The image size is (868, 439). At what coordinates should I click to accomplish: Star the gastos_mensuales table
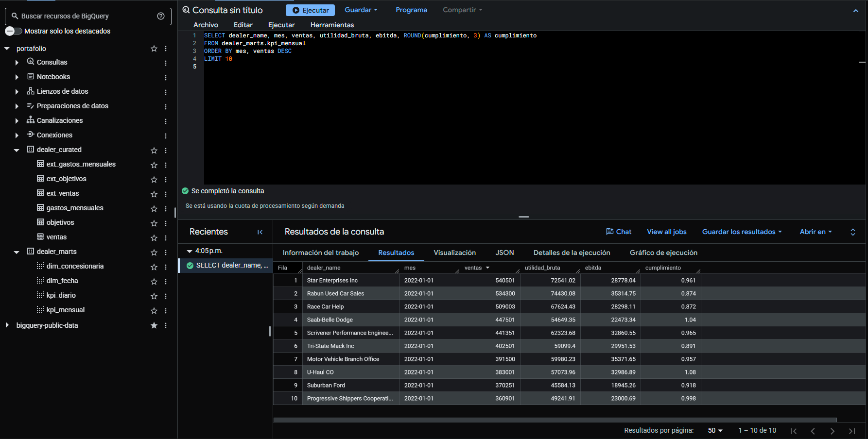click(154, 209)
